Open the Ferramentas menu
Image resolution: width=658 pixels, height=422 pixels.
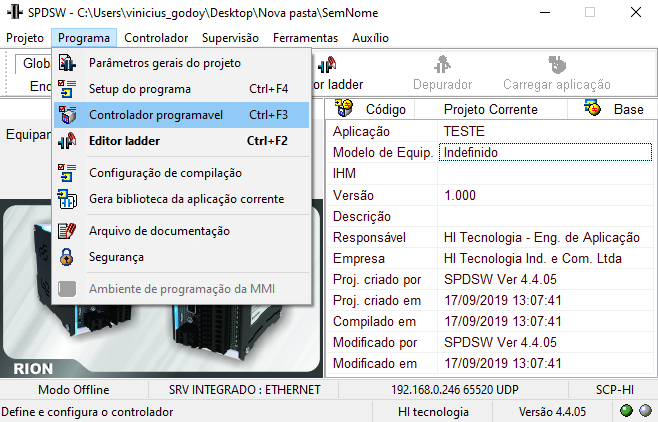pyautogui.click(x=306, y=38)
